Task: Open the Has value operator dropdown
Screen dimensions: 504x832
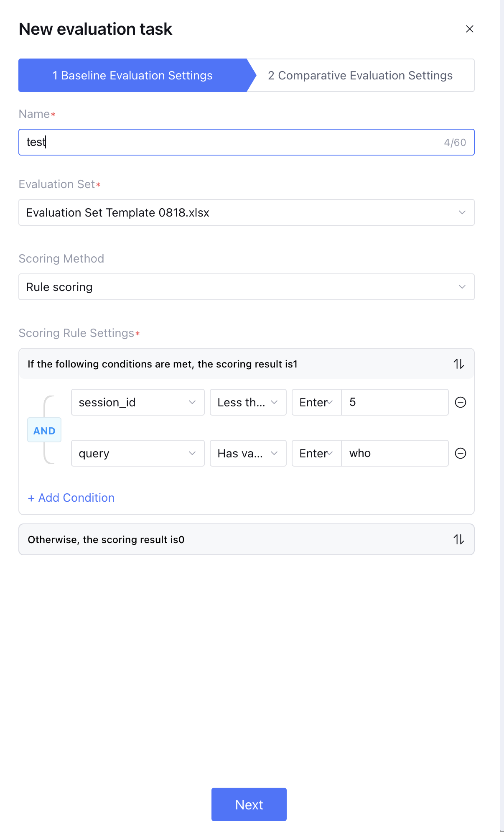Action: click(248, 453)
